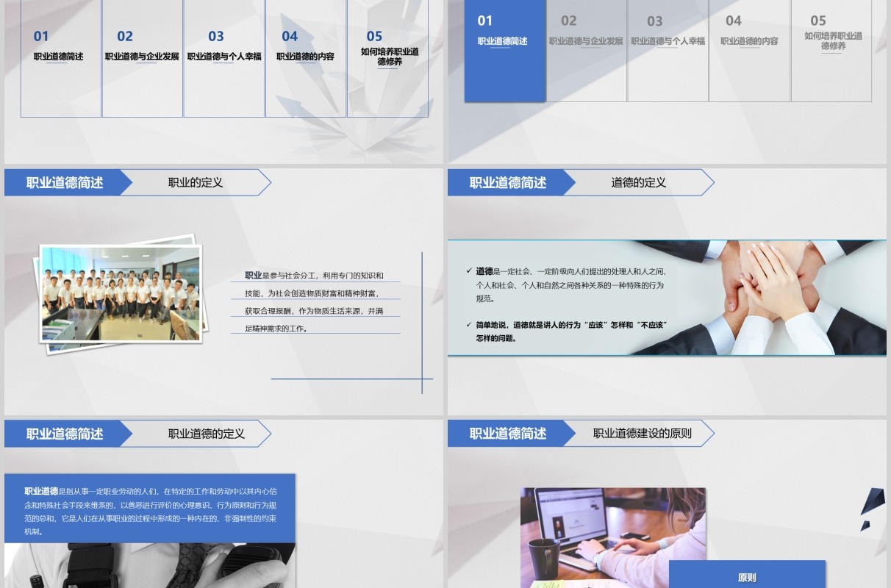Click the outlined 01 职业道德简述 box in the left slide
The height and width of the screenshot is (588, 891).
pyautogui.click(x=61, y=59)
